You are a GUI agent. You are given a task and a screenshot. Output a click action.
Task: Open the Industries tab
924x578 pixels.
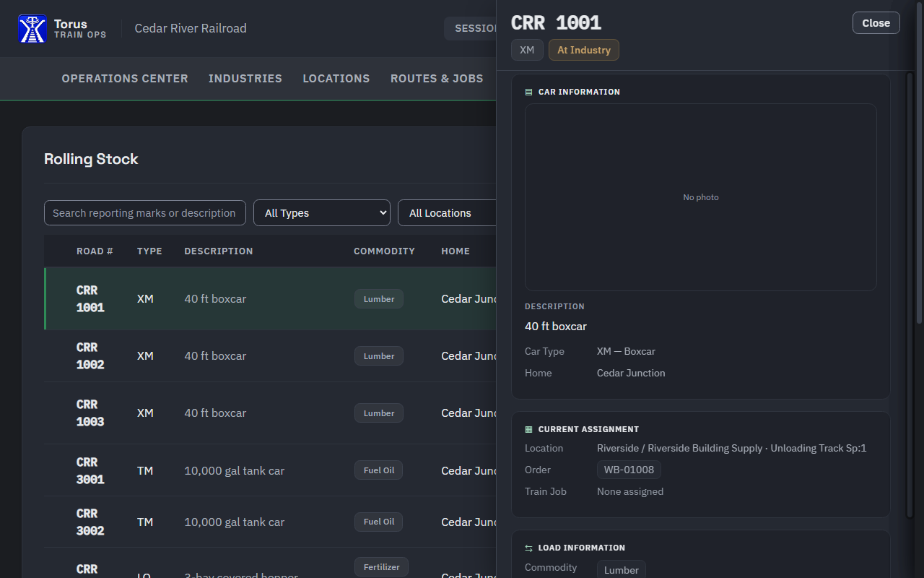pyautogui.click(x=245, y=78)
